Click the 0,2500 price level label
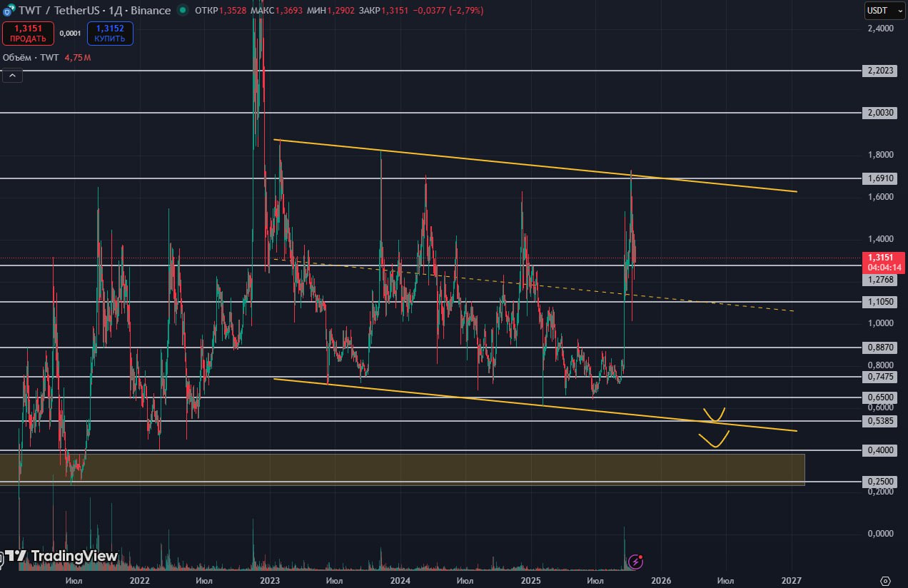The width and height of the screenshot is (908, 588). (x=881, y=482)
